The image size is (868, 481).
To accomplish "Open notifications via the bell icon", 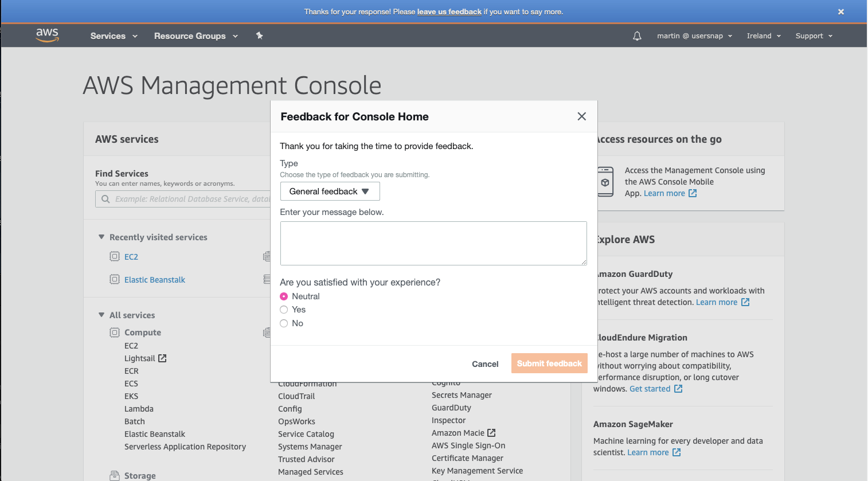I will pyautogui.click(x=637, y=36).
